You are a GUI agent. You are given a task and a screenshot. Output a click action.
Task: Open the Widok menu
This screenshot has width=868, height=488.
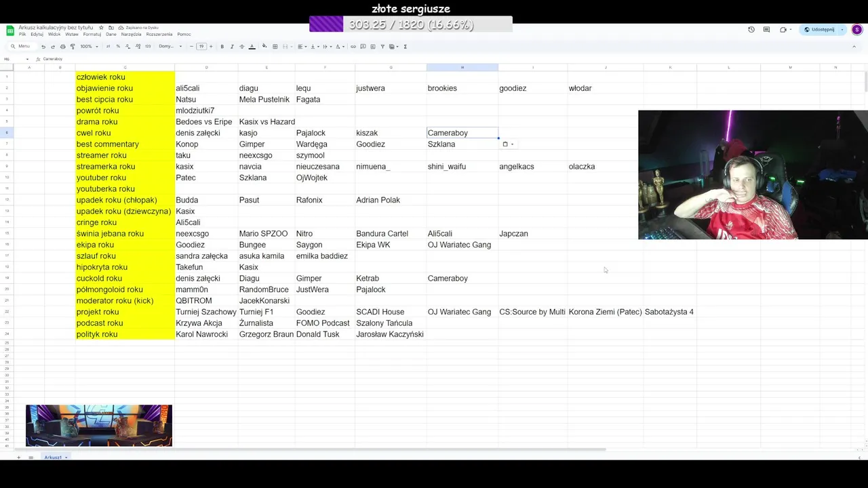(54, 35)
